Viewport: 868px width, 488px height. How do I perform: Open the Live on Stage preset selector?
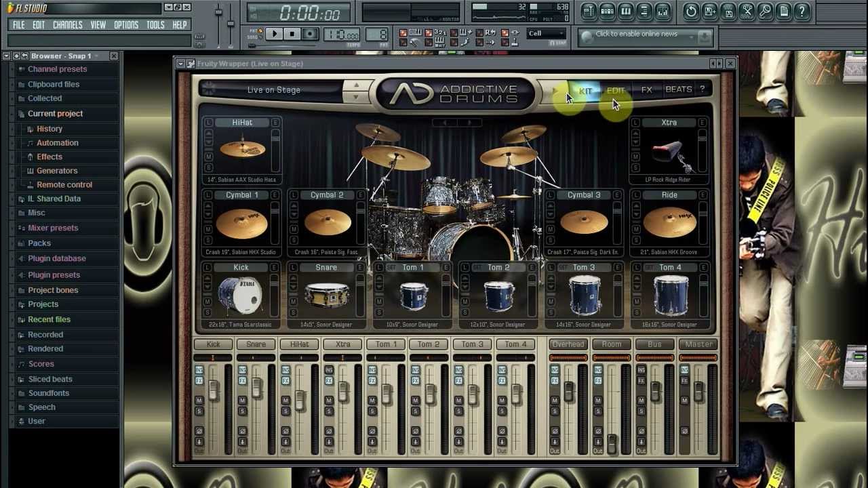pyautogui.click(x=273, y=89)
